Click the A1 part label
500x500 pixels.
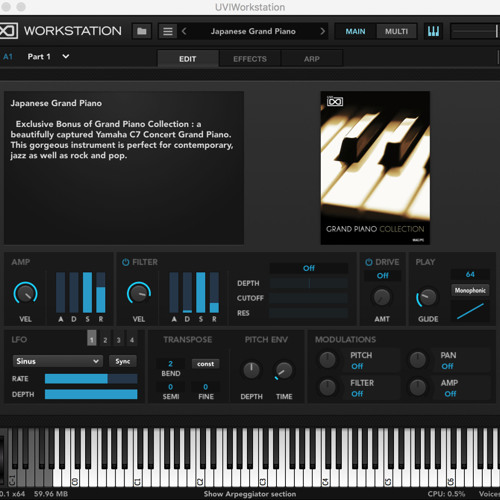click(x=8, y=57)
